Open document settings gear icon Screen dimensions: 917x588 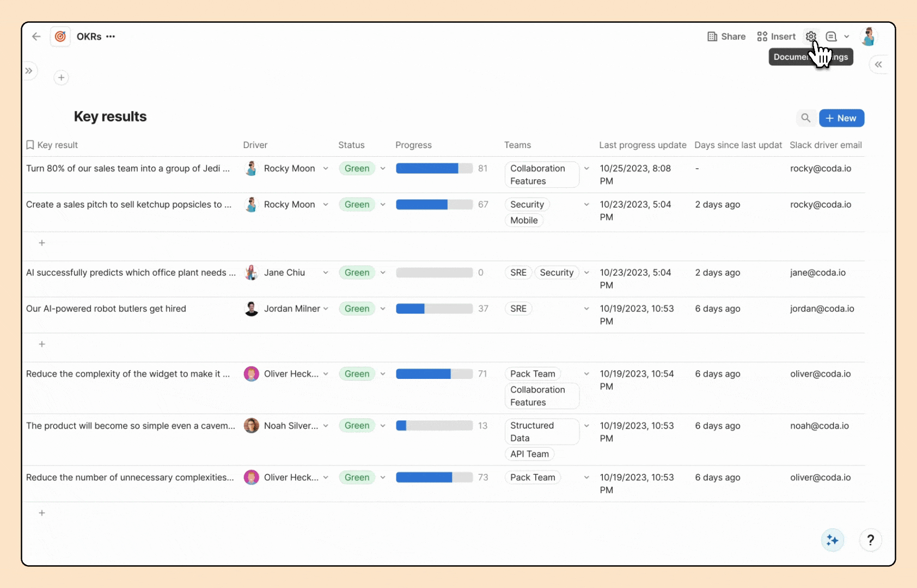pos(811,36)
